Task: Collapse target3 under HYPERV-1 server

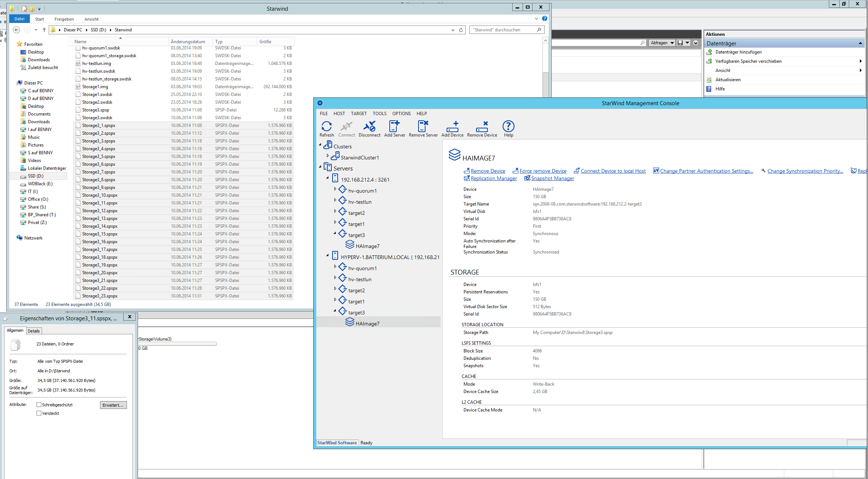Action: (335, 311)
